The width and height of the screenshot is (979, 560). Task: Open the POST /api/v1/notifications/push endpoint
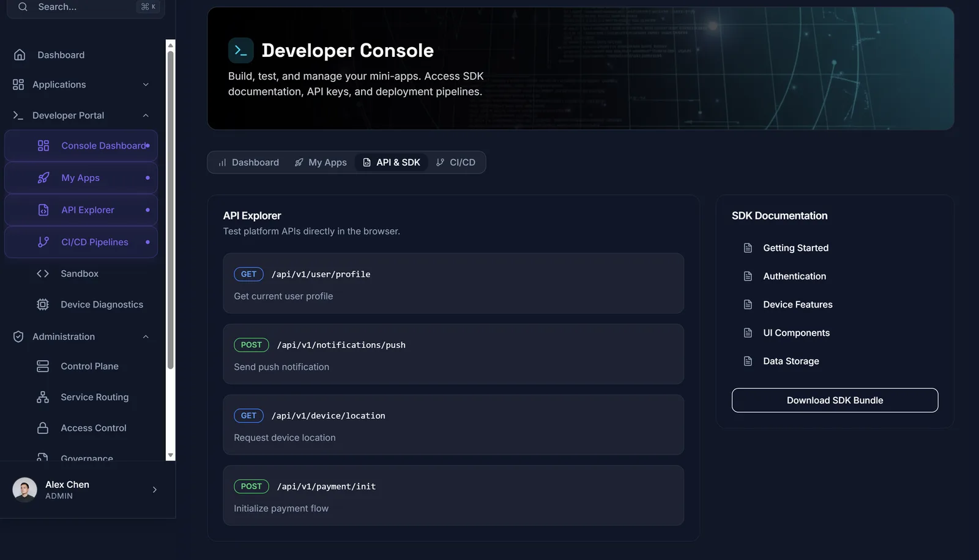453,354
